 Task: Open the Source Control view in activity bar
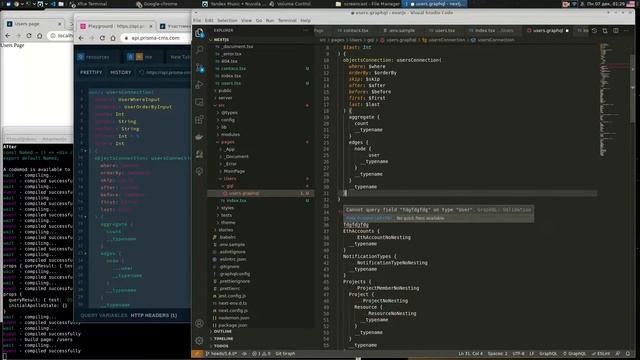199,68
